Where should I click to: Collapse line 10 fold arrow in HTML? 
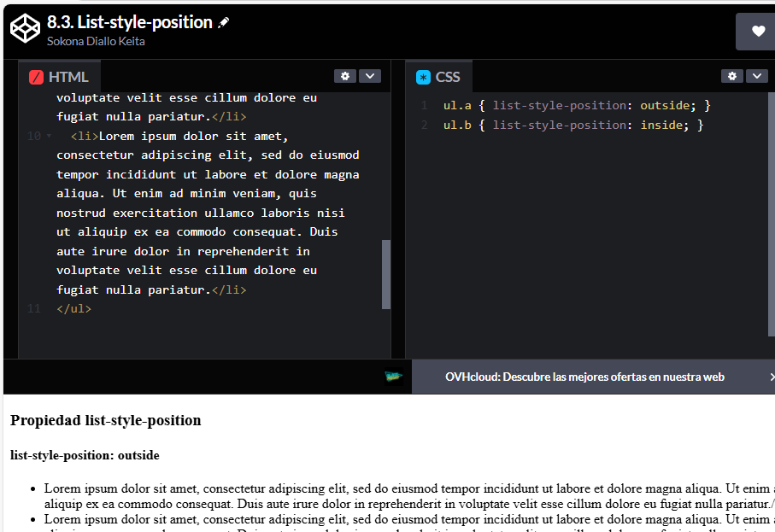[49, 136]
